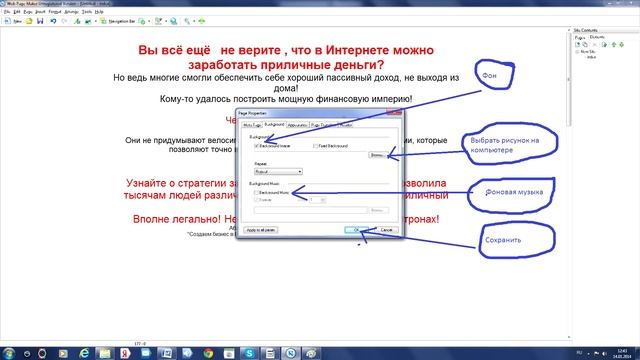
Task: Select the Pages tab in Site Contents panel
Action: [x=580, y=37]
